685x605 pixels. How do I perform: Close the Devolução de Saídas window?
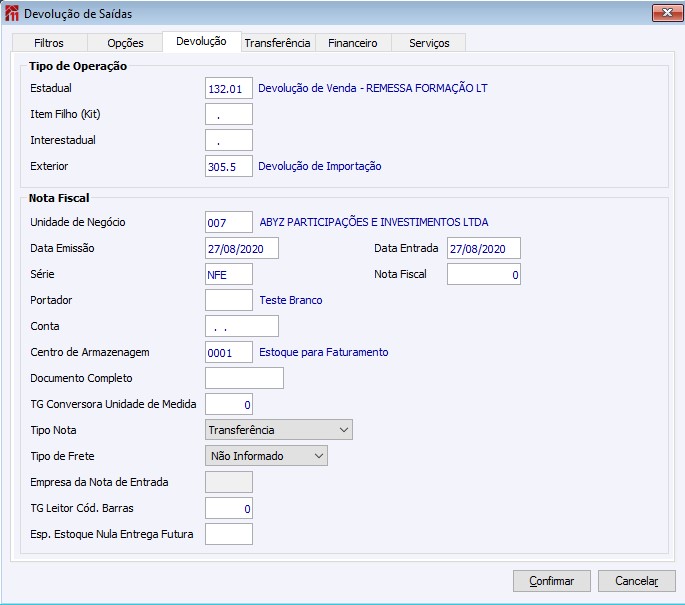[667, 13]
